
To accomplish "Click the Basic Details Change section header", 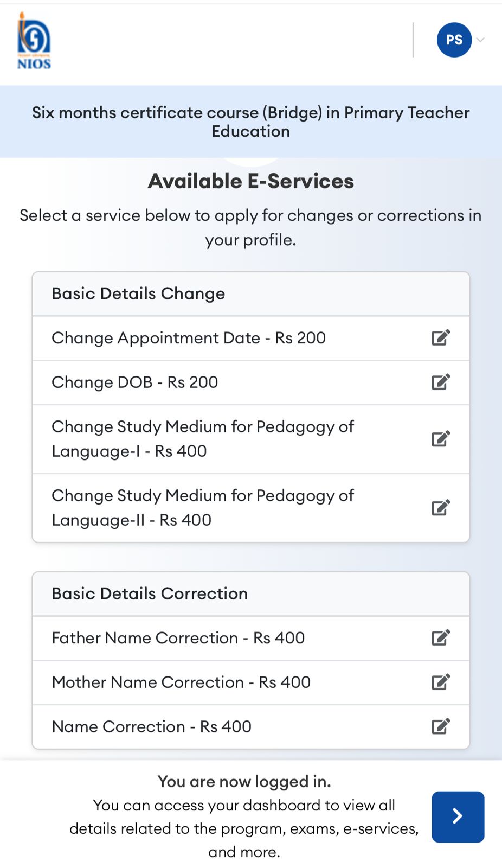I will pyautogui.click(x=138, y=293).
